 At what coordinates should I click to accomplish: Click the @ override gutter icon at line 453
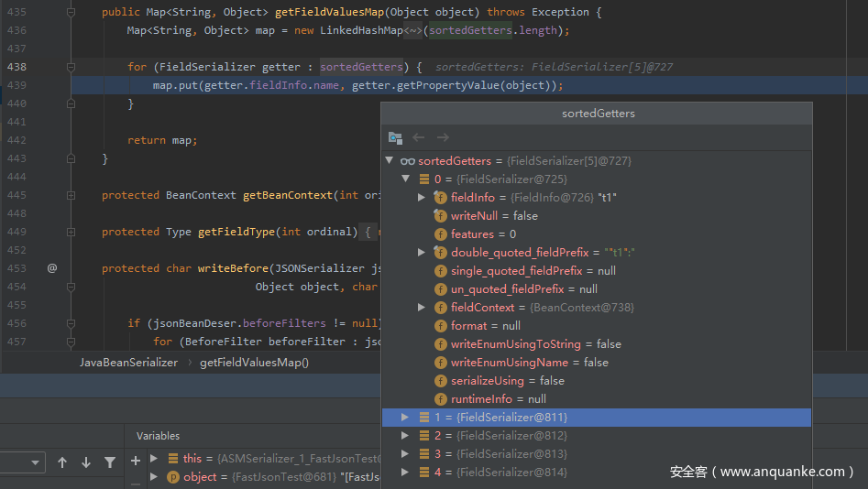click(x=52, y=268)
